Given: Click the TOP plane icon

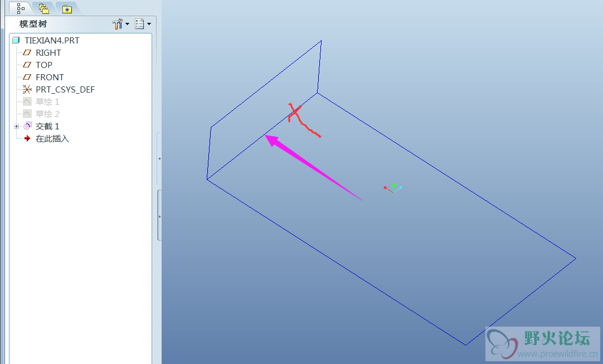Looking at the screenshot, I should point(27,65).
